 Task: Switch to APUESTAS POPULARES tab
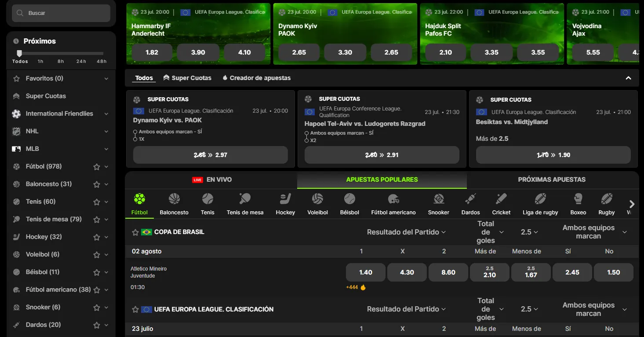click(382, 179)
